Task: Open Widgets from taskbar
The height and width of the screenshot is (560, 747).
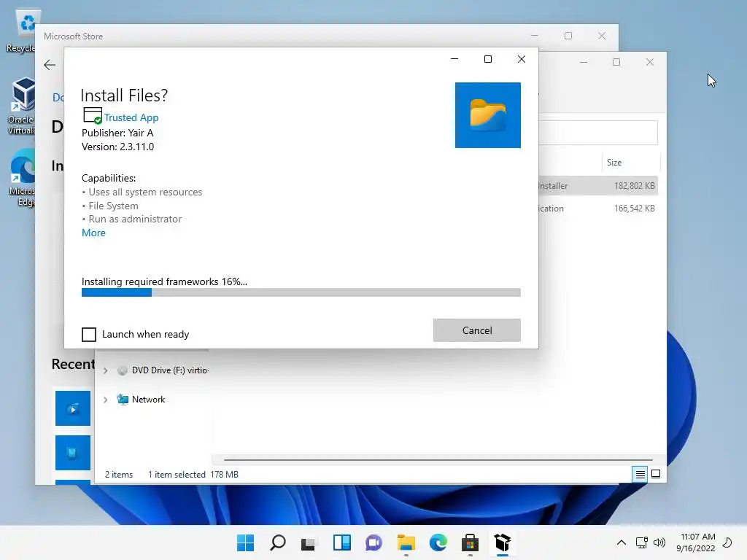Action: 341,542
